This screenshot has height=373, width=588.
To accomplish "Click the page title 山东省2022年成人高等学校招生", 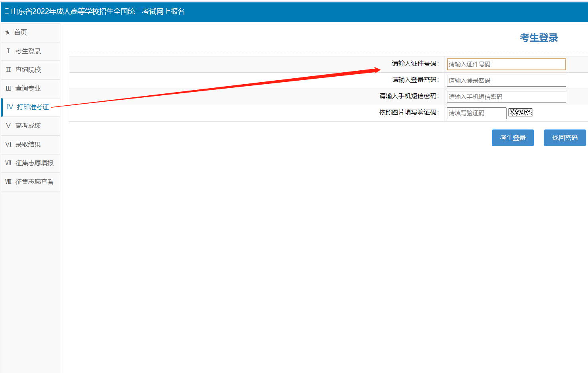I will coord(98,12).
